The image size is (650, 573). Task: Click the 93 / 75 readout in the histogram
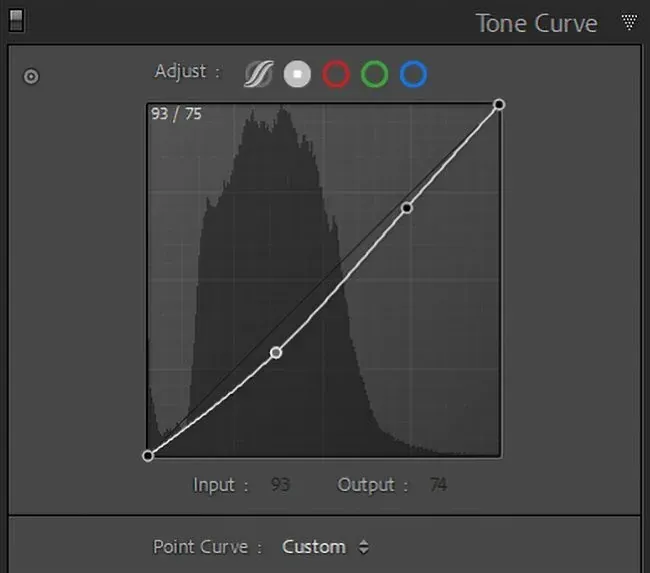tap(176, 114)
